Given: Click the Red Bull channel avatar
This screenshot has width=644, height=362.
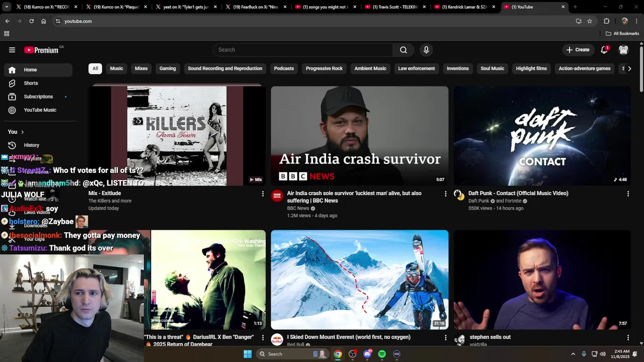Looking at the screenshot, I should pos(277,339).
